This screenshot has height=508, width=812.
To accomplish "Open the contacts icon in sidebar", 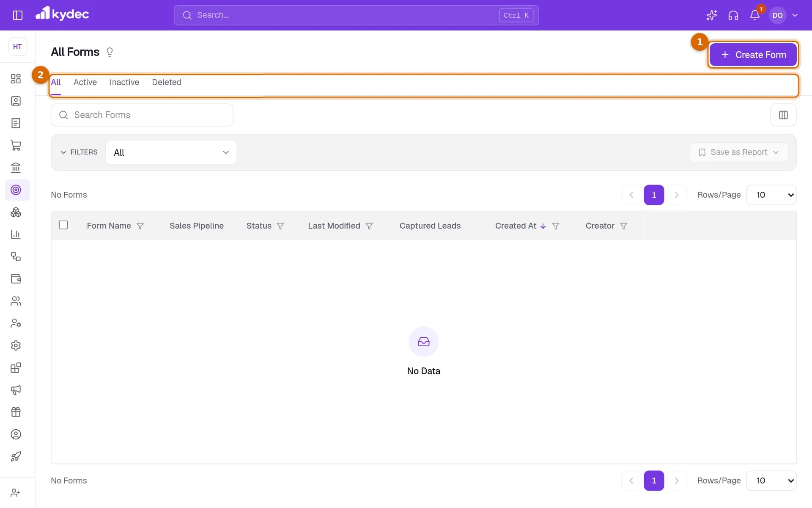I will pyautogui.click(x=16, y=101).
